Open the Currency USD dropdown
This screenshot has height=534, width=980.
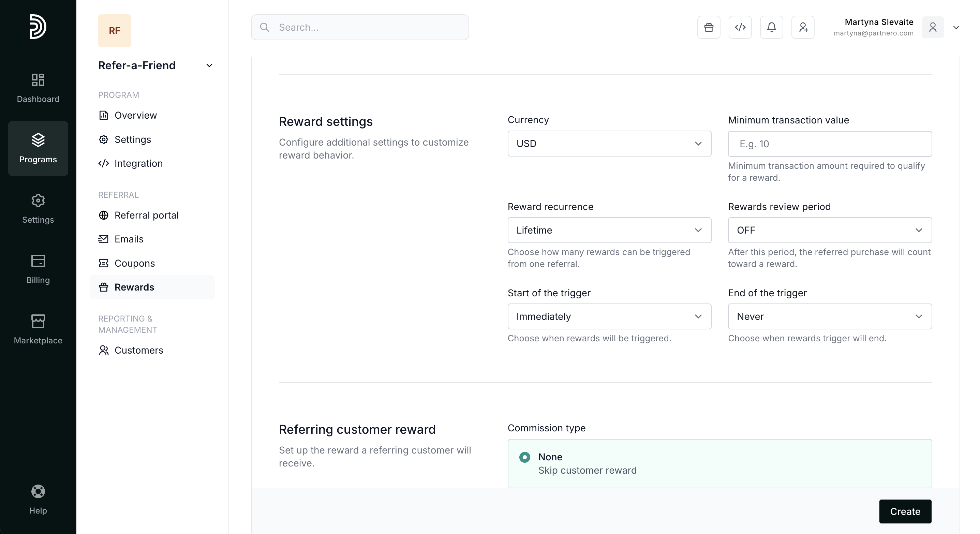click(609, 144)
